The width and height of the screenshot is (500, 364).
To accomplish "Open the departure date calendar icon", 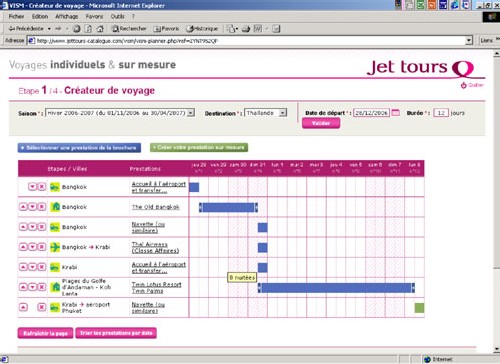I will tap(395, 113).
